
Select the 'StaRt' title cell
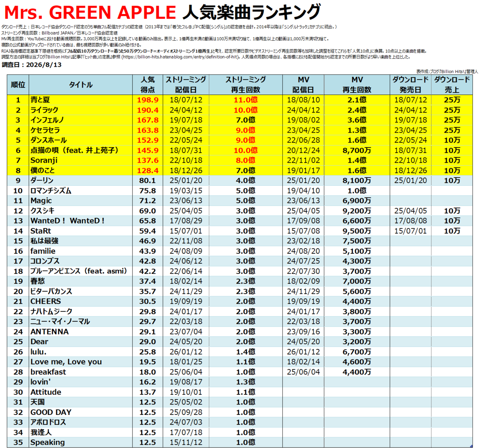coord(80,231)
